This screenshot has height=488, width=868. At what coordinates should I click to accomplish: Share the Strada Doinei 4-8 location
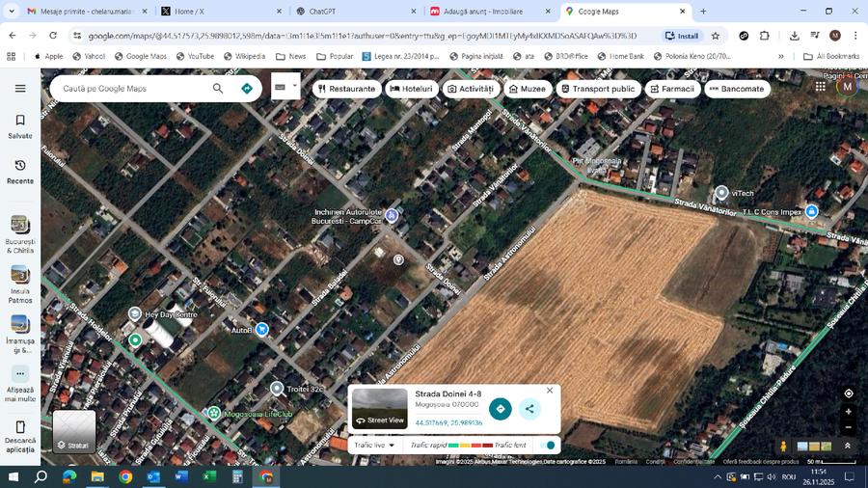[529, 409]
